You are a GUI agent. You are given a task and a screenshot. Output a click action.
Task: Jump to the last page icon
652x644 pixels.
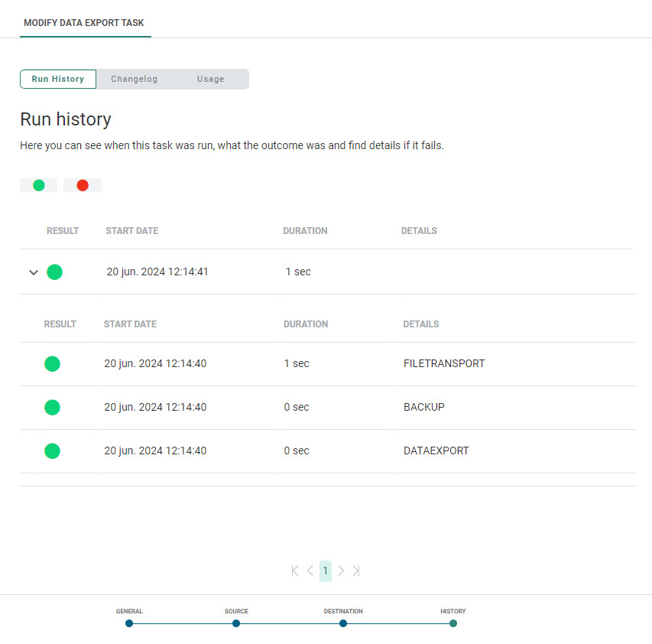click(x=356, y=571)
